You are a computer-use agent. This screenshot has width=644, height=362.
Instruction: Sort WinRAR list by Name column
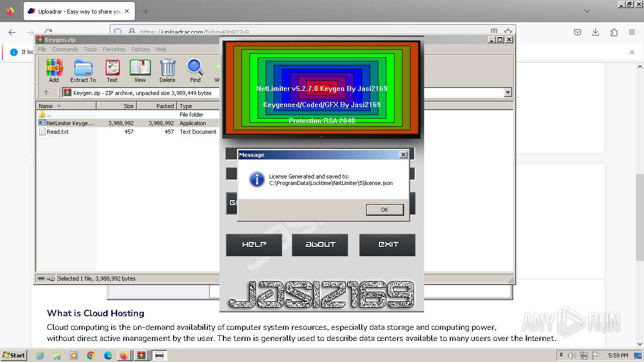click(66, 106)
